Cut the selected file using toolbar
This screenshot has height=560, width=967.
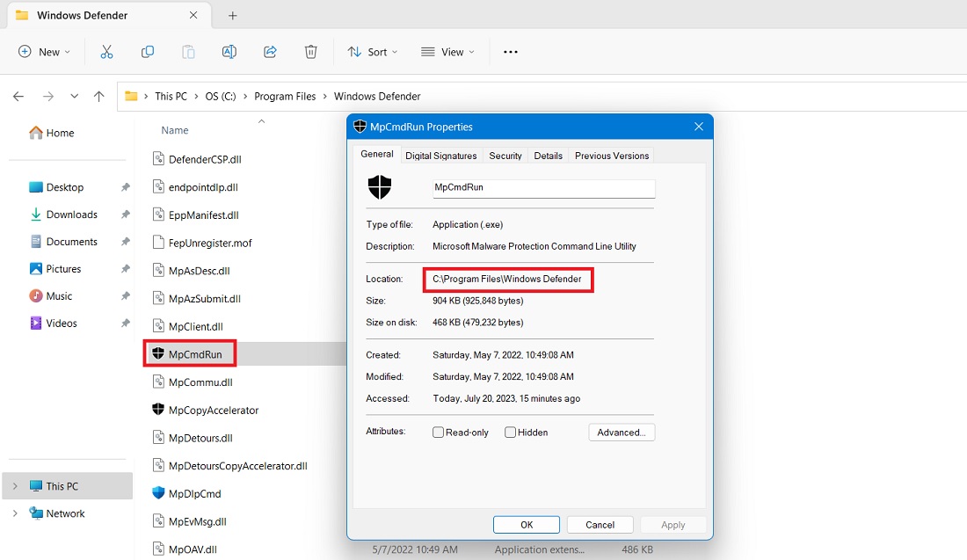click(x=106, y=52)
